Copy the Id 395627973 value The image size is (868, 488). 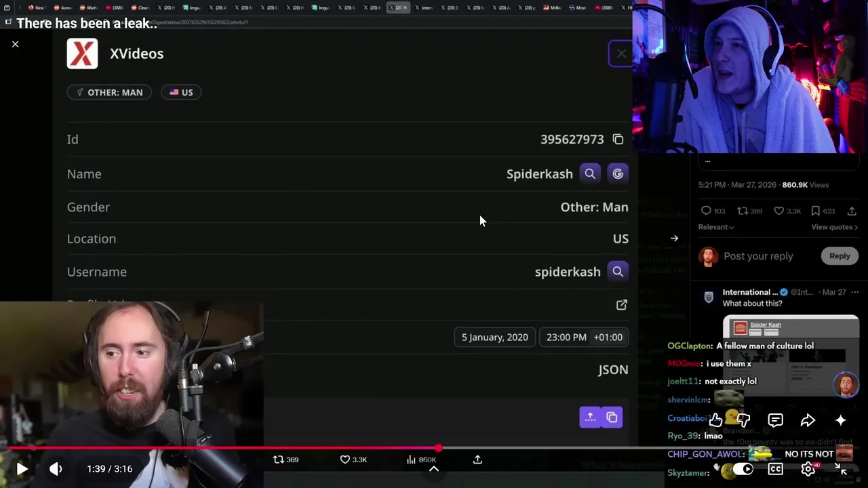pos(618,139)
